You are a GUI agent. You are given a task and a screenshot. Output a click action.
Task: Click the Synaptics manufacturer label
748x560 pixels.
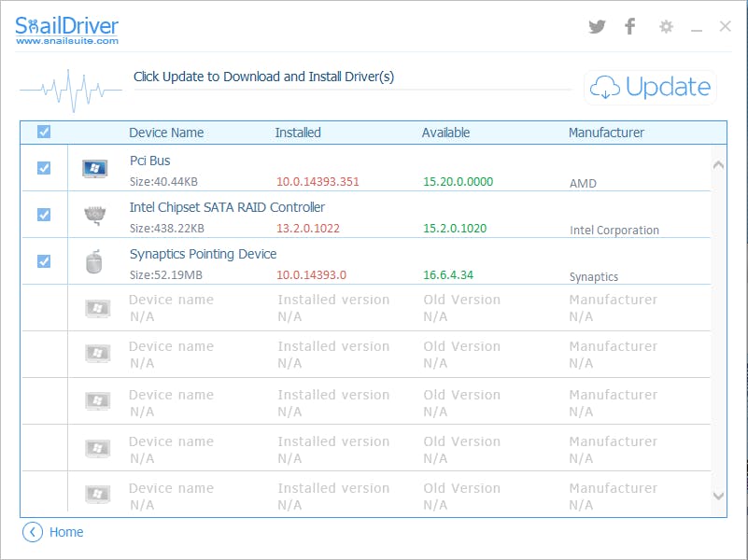point(594,277)
